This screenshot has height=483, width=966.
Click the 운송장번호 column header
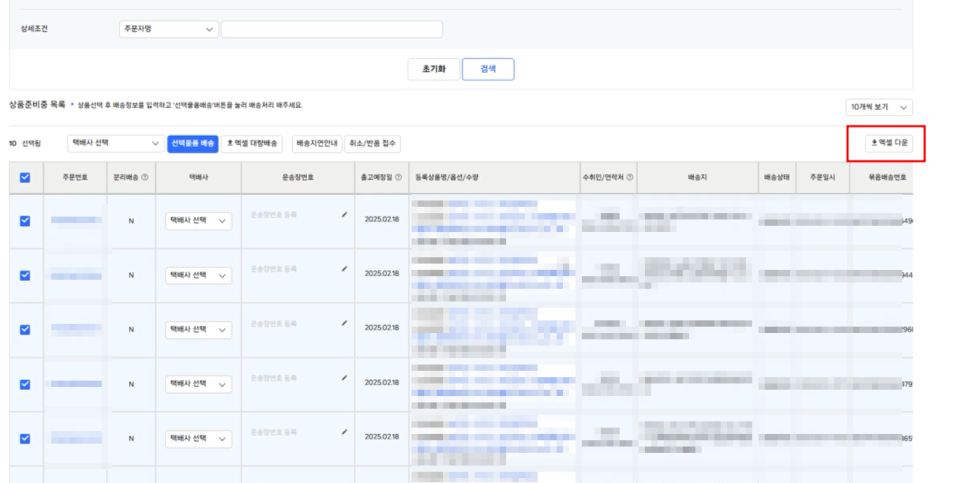point(298,177)
